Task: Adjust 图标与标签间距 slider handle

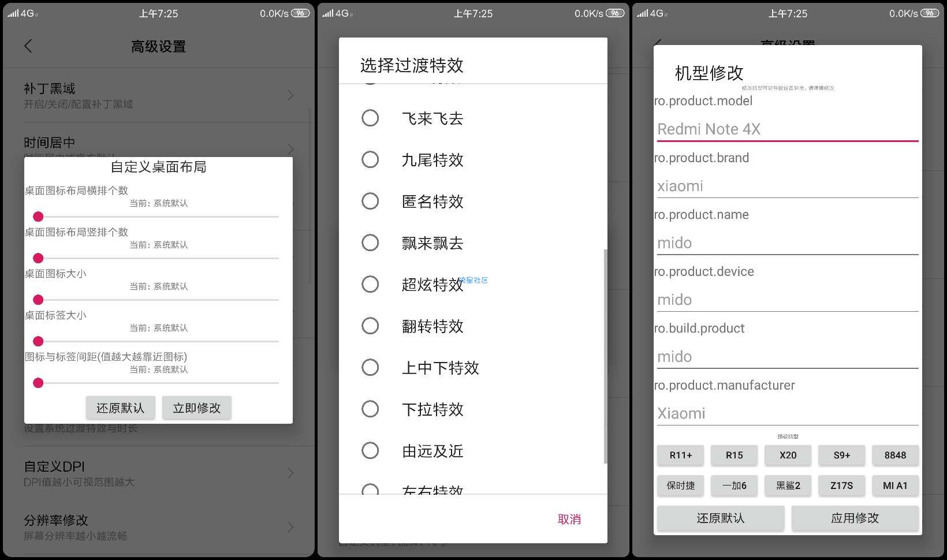Action: click(38, 383)
